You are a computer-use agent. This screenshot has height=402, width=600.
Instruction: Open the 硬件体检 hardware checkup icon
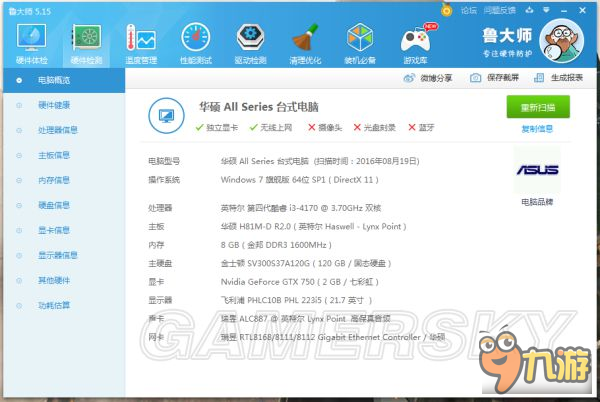(31, 43)
